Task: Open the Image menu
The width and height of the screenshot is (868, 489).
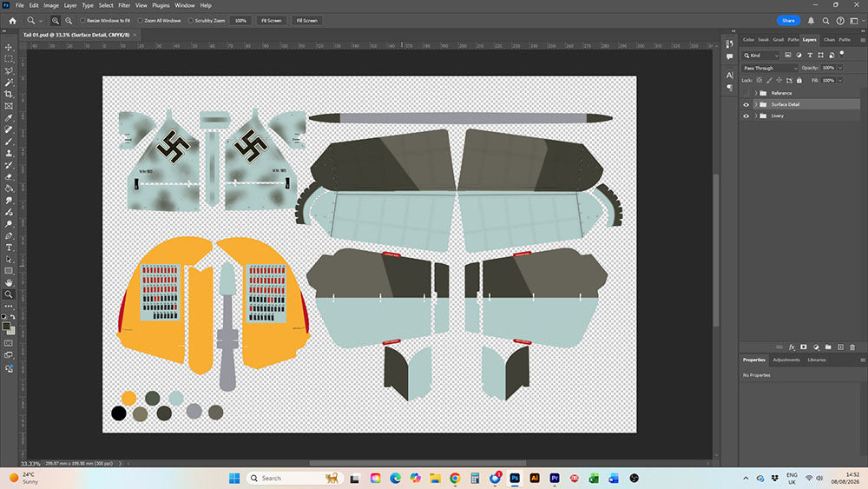Action: pos(51,5)
